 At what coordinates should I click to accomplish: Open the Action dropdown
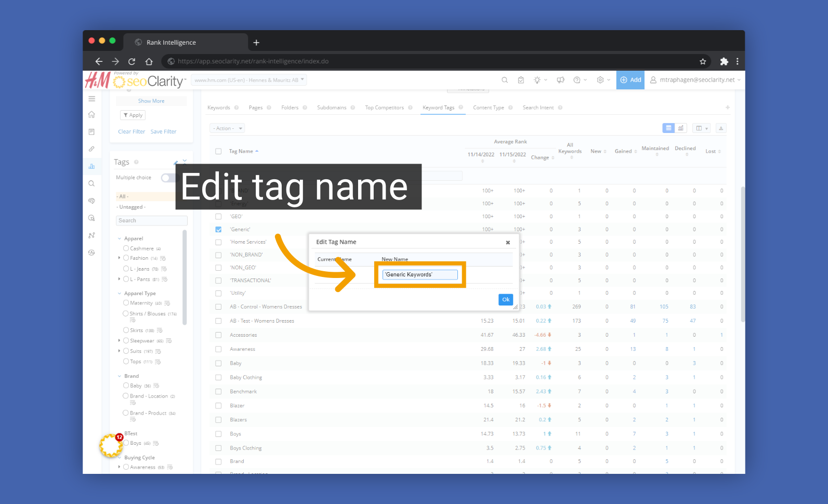pyautogui.click(x=227, y=128)
